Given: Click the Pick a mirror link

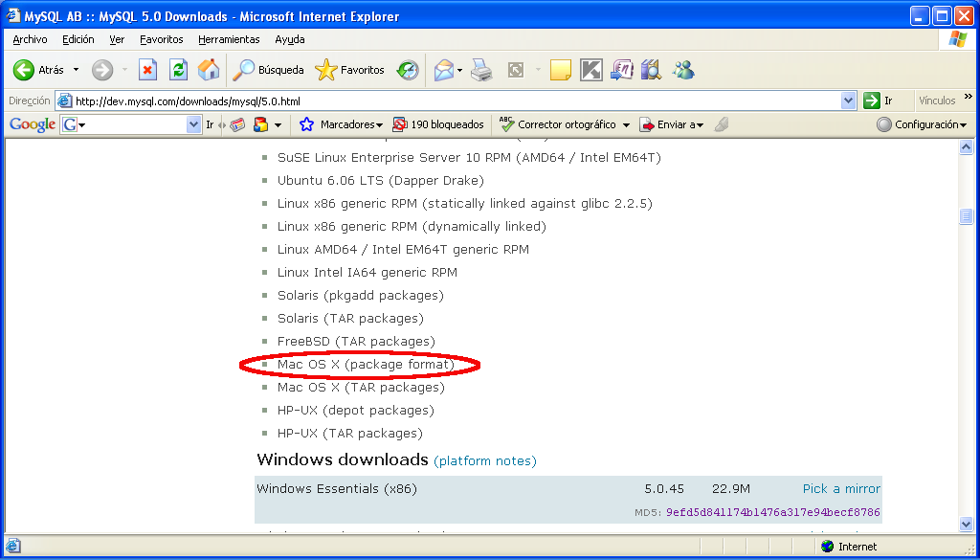Looking at the screenshot, I should point(841,489).
